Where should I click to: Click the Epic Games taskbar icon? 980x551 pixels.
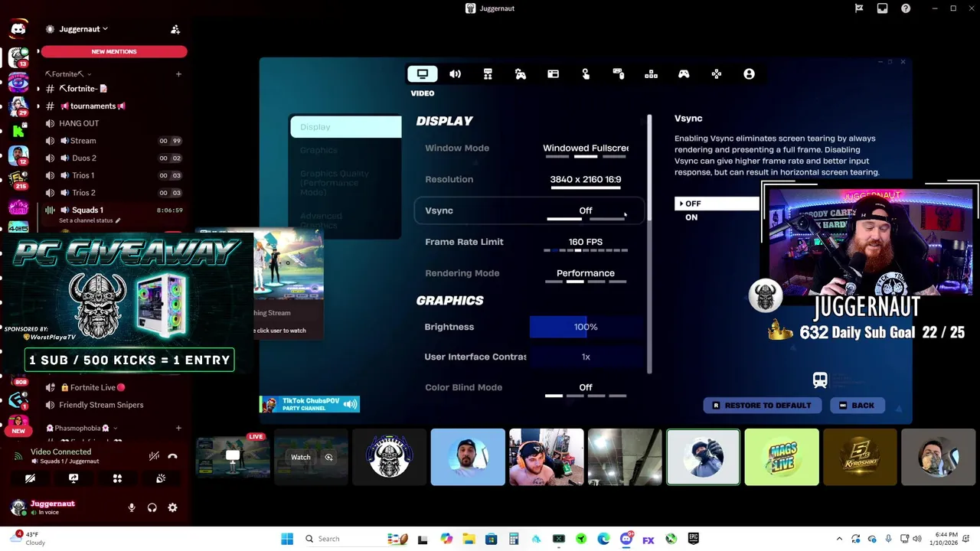point(693,539)
